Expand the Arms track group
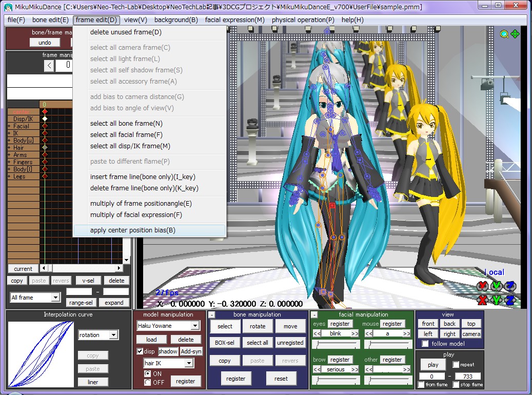532x395 pixels. [x=9, y=155]
